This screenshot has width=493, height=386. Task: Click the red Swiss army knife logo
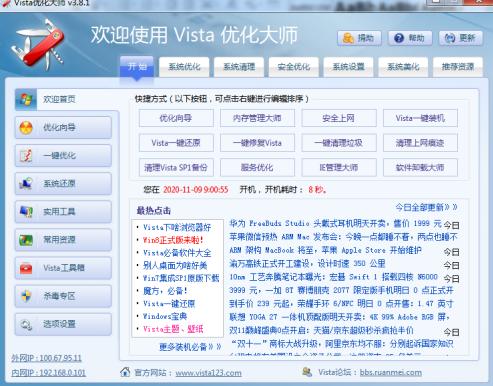click(39, 45)
